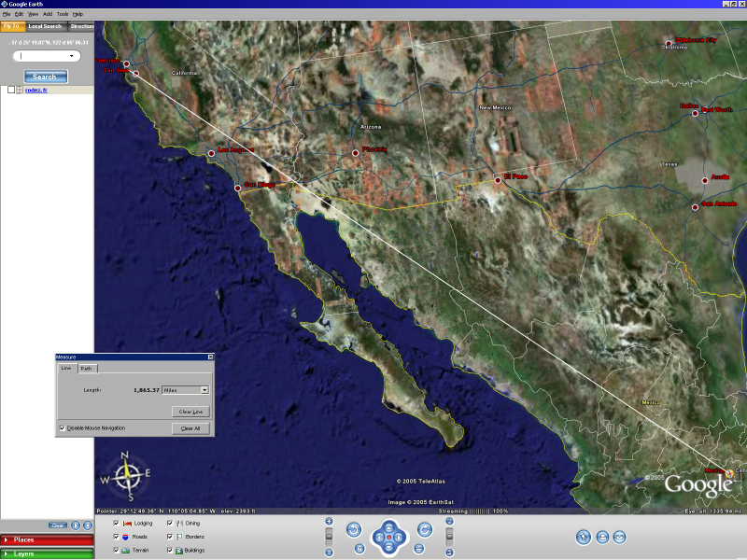The height and width of the screenshot is (560, 747).
Task: Click the Clear All button in the Measure dialog
Action: (192, 428)
